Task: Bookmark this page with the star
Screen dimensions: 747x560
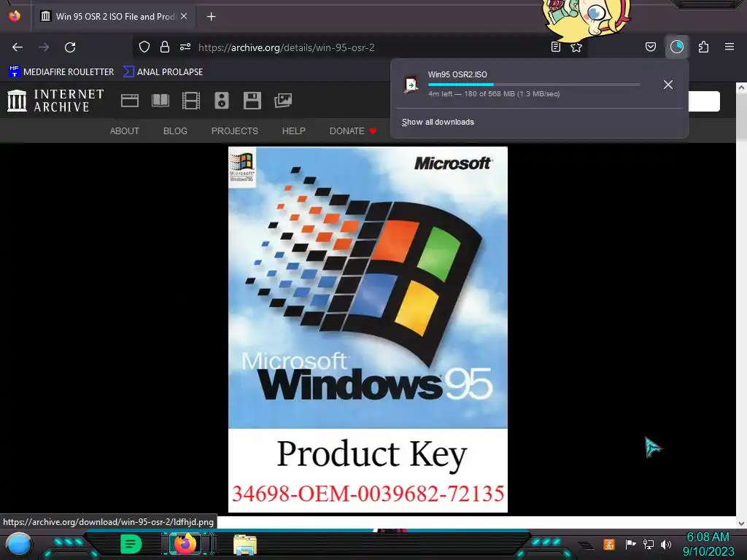Action: (576, 47)
